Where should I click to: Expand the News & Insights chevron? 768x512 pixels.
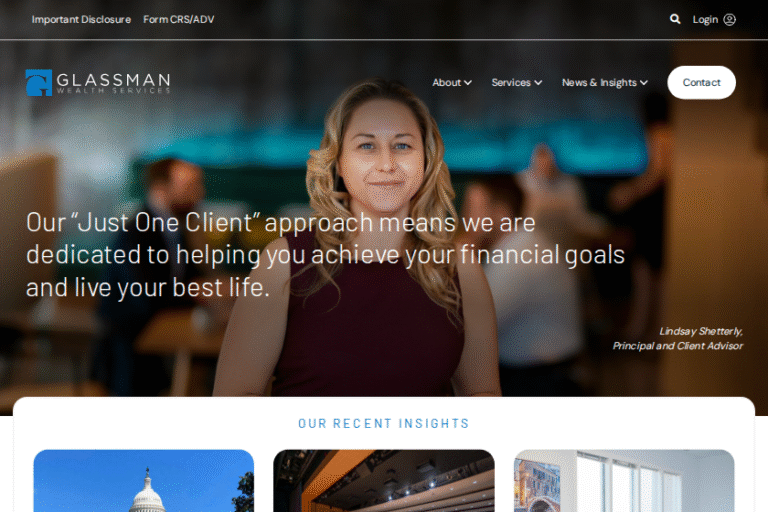(644, 83)
